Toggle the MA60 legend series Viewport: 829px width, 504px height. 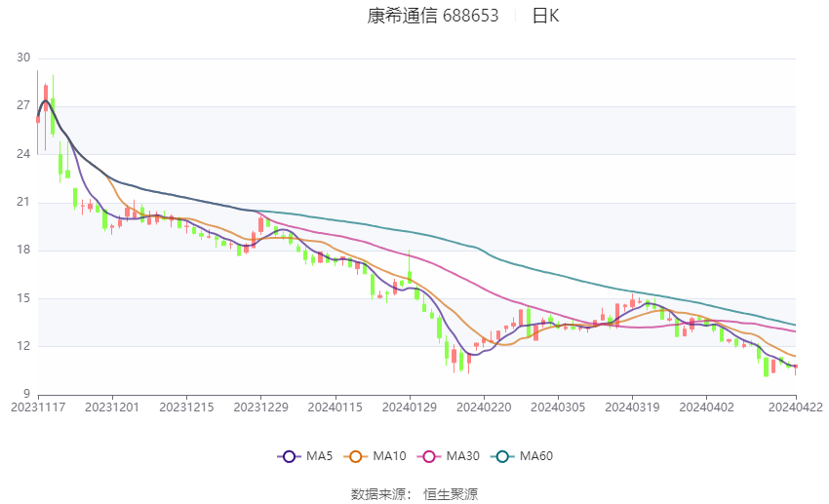click(x=523, y=456)
